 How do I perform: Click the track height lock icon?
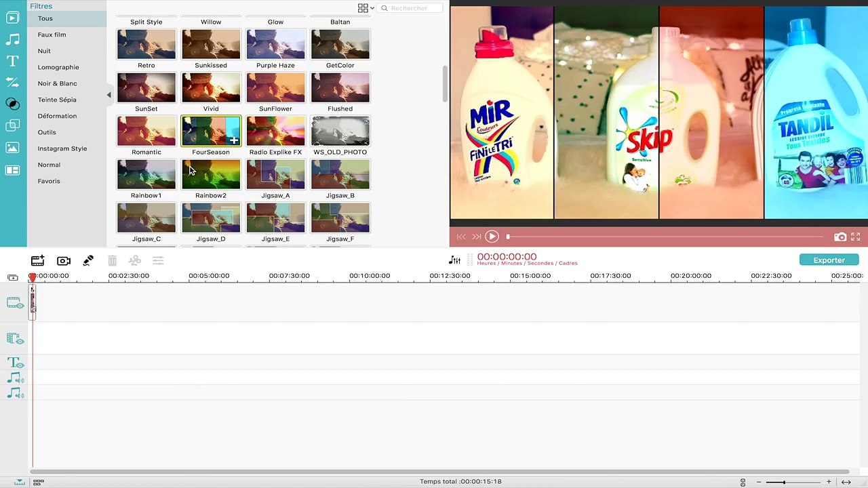pyautogui.click(x=743, y=482)
